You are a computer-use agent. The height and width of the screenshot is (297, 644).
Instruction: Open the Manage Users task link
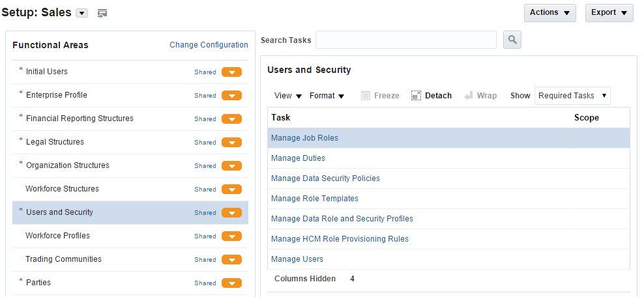coord(297,259)
